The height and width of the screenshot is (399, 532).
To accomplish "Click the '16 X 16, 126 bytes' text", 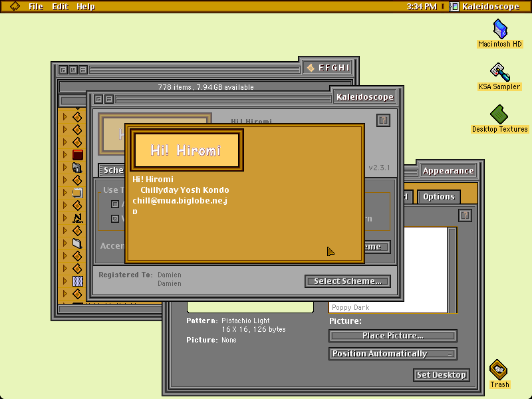I will 254,329.
